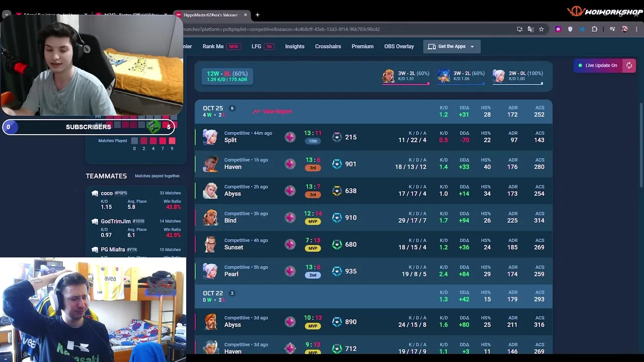Image resolution: width=644 pixels, height=362 pixels.
Task: Select agent stat 2W - 0L (100%)
Action: pyautogui.click(x=518, y=76)
